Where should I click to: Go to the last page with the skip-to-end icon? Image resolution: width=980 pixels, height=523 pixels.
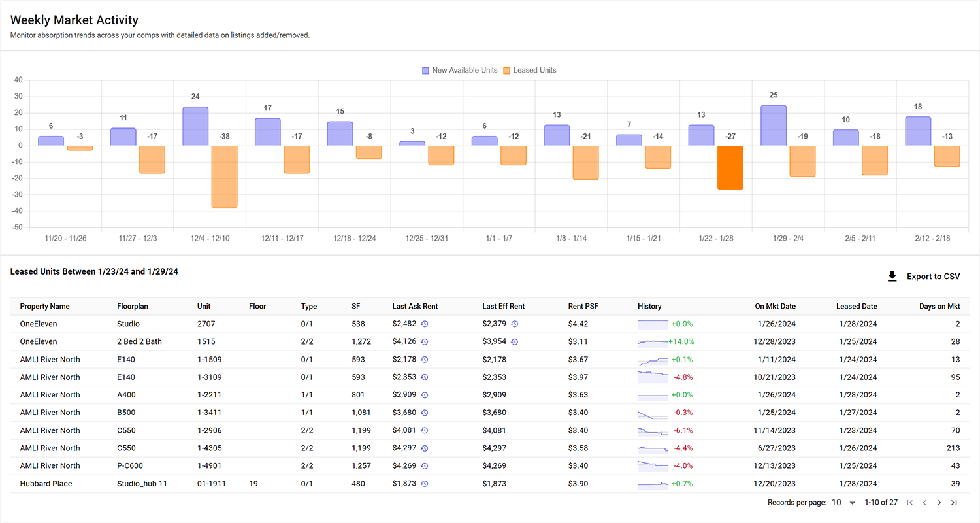pos(954,503)
